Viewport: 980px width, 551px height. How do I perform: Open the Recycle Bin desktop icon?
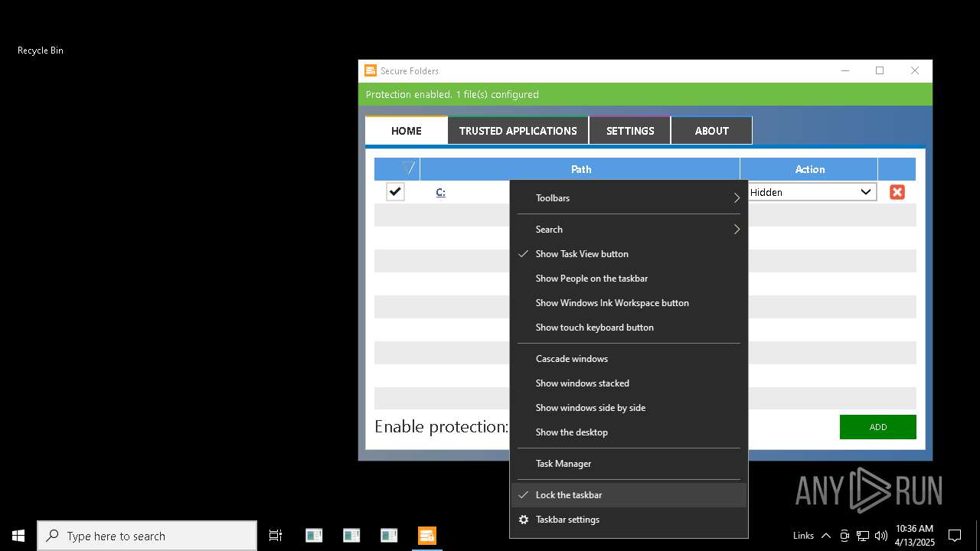(41, 51)
